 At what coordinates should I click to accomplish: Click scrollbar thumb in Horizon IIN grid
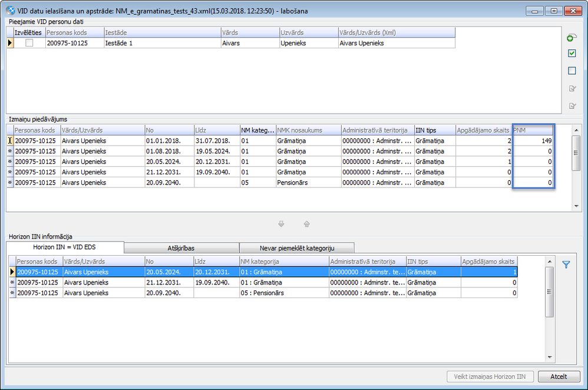pos(549,292)
